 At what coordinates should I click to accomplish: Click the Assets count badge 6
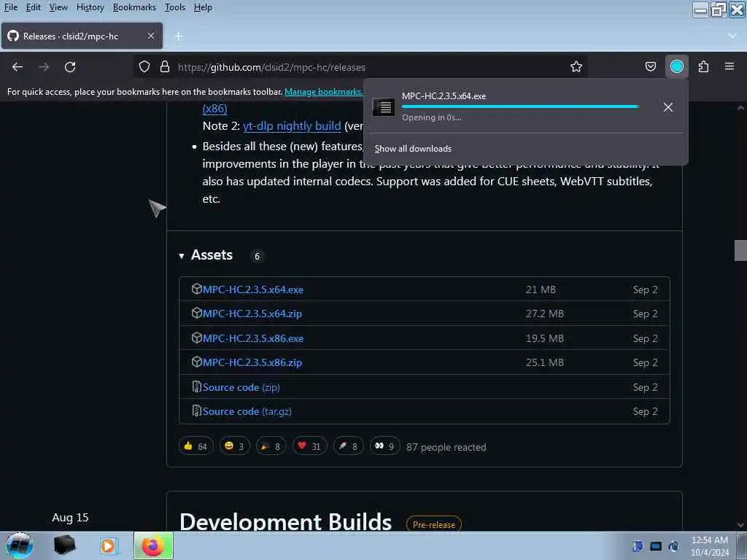258,256
